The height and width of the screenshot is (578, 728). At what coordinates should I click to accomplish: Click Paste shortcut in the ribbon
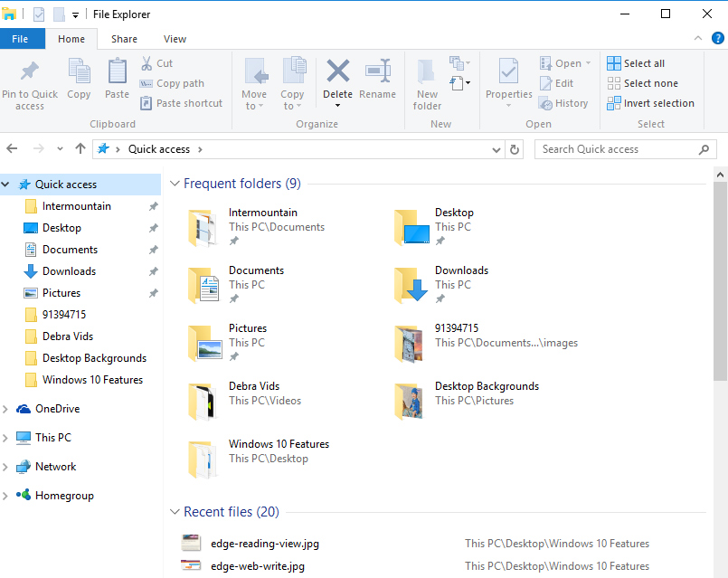181,103
